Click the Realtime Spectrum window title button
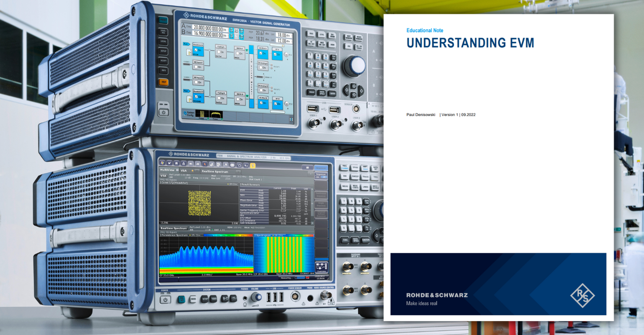Viewport: 644px width, 335px height. [174, 228]
